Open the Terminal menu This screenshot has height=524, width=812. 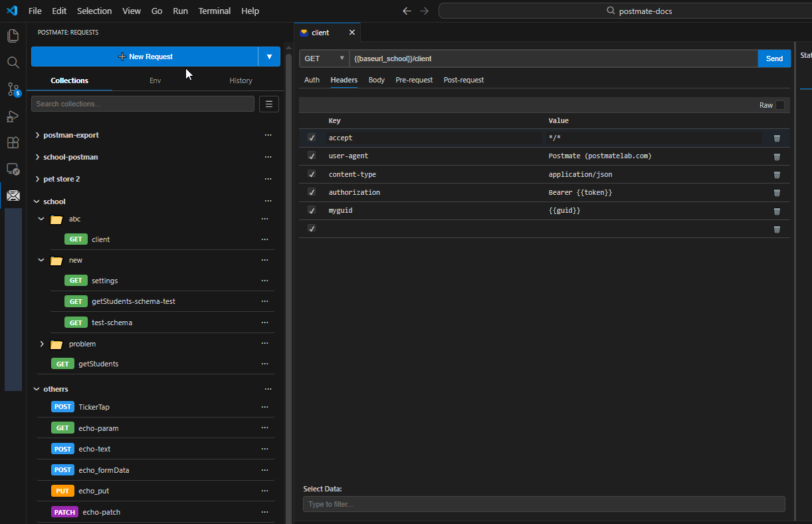[214, 11]
